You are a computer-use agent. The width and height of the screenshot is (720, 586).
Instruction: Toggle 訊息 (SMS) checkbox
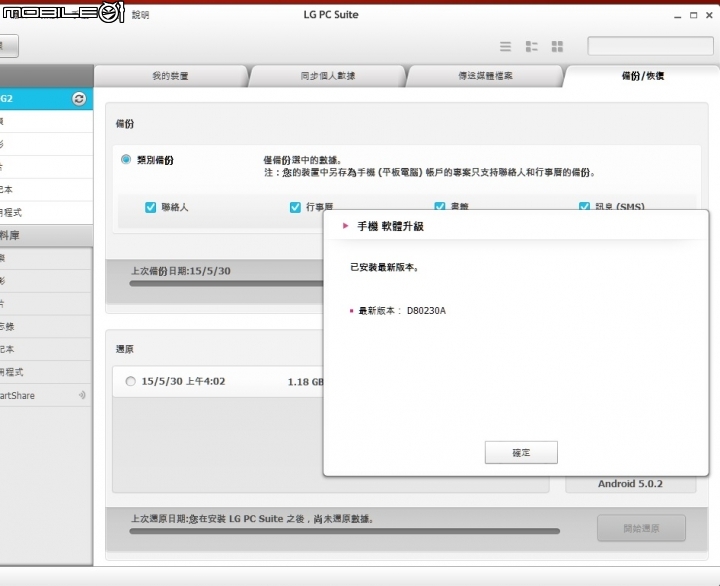tap(584, 206)
